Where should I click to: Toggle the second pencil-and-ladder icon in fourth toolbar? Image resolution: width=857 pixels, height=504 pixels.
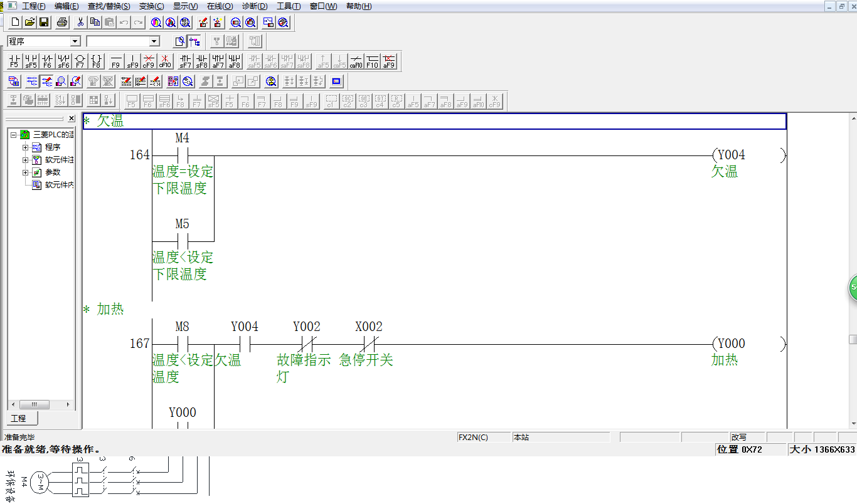click(141, 81)
